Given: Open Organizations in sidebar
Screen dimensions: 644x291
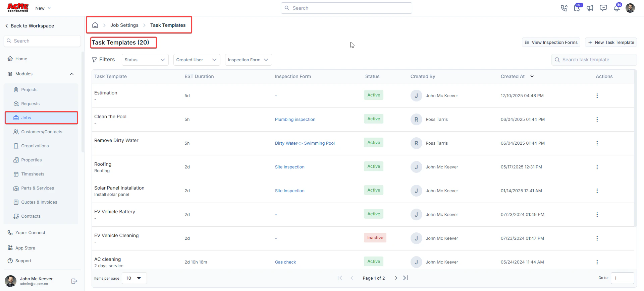Looking at the screenshot, I should (x=41, y=146).
